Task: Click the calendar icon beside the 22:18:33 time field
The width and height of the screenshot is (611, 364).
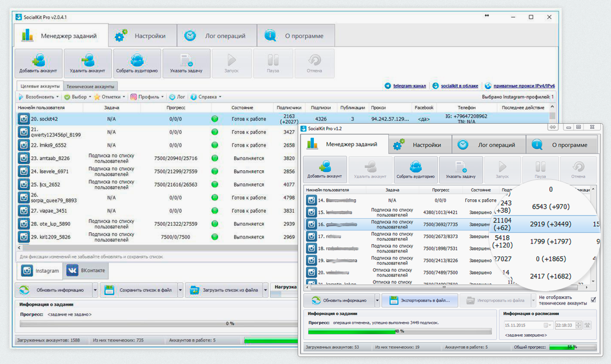Action: (x=587, y=325)
